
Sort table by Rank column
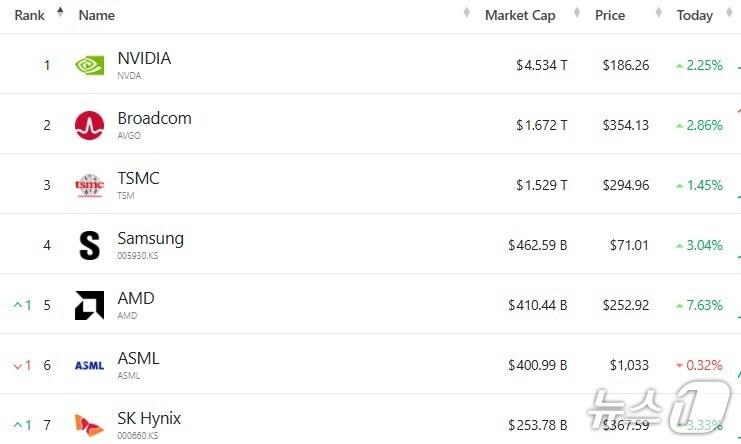tap(30, 15)
